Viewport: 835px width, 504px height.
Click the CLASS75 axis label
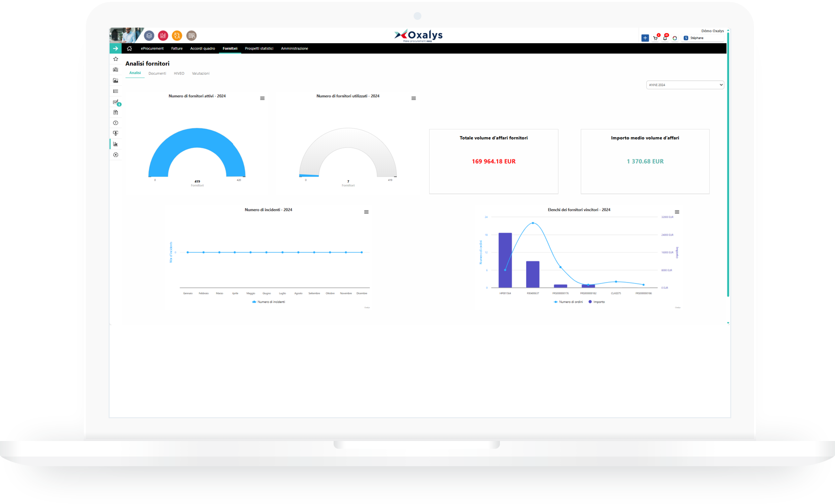pos(616,293)
